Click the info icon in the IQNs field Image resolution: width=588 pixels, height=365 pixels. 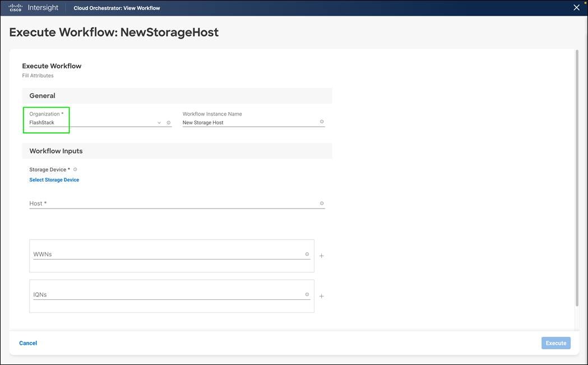[x=307, y=294]
